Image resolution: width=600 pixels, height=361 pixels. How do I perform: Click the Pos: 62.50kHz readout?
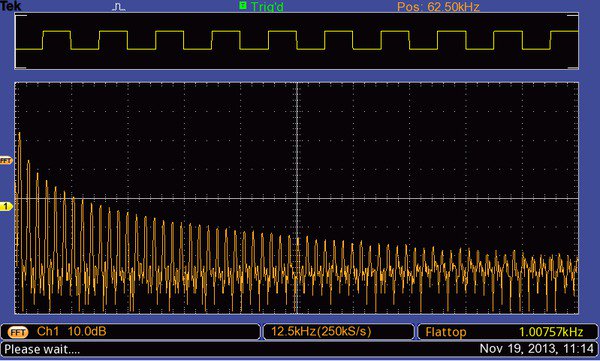click(x=438, y=7)
